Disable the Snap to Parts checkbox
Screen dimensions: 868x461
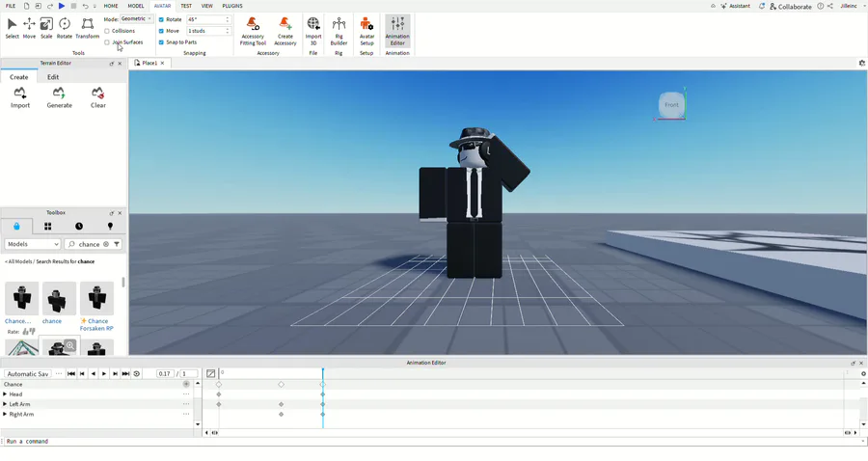tap(161, 42)
